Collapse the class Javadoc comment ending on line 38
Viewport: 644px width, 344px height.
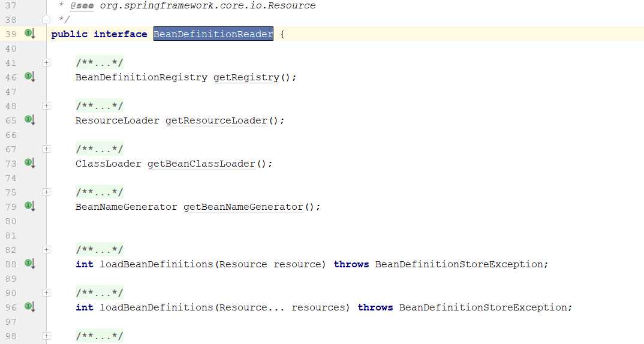(x=46, y=19)
